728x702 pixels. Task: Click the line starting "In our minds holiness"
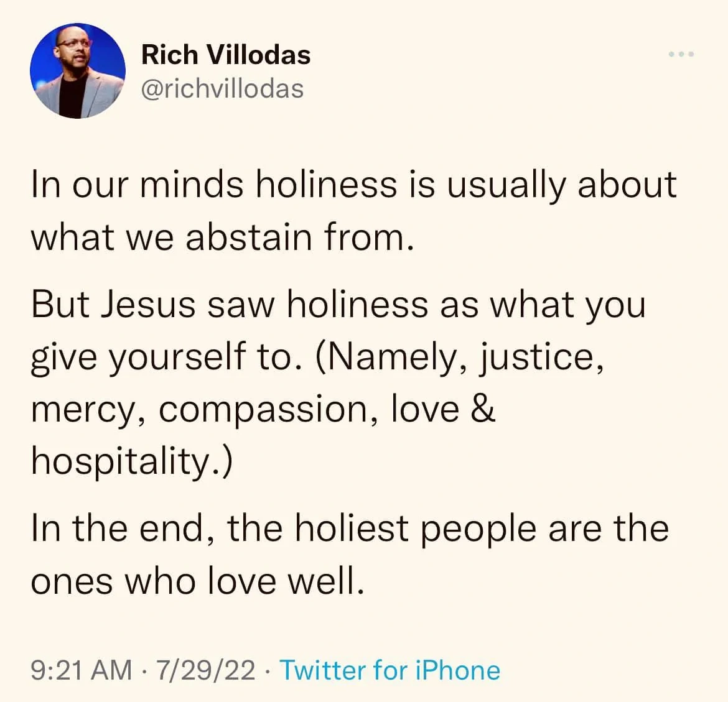point(354,185)
